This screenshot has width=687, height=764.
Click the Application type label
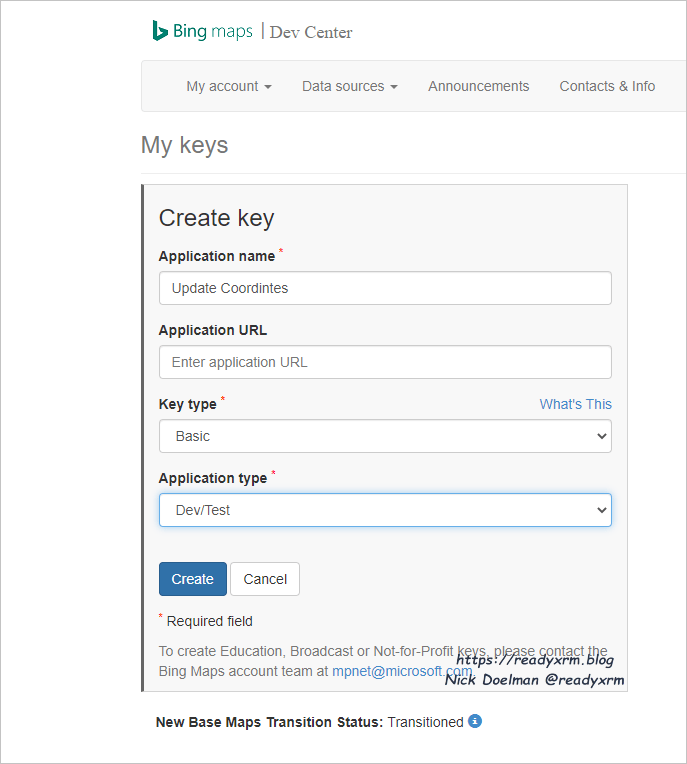click(x=212, y=478)
